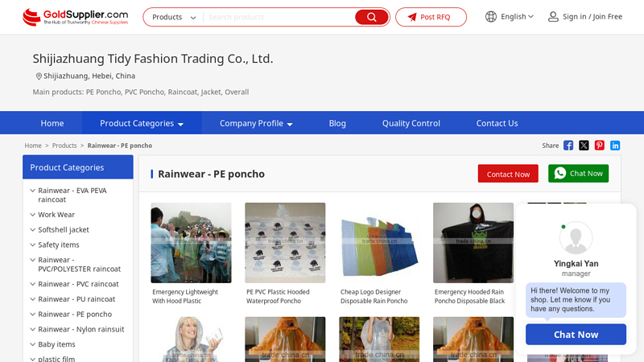Viewport: 644px width, 362px height.
Task: Share the page on Facebook
Action: point(568,146)
